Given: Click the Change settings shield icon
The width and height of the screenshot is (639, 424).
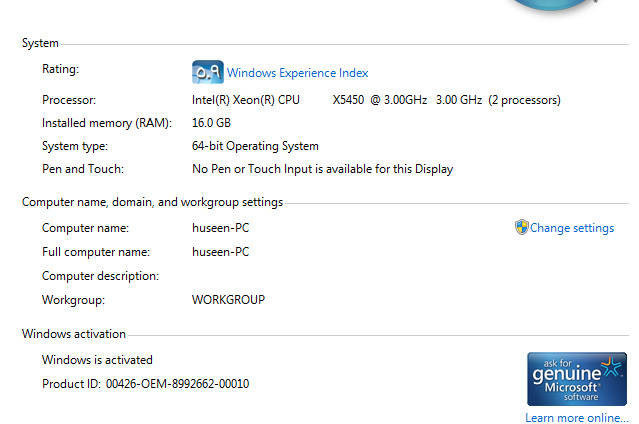Looking at the screenshot, I should click(x=521, y=227).
